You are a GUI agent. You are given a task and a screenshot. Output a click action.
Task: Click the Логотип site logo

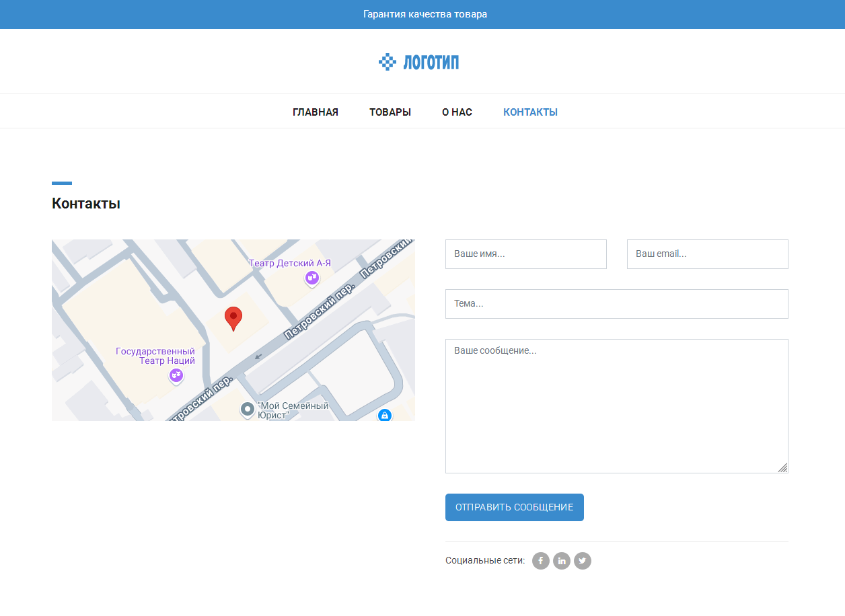point(419,62)
